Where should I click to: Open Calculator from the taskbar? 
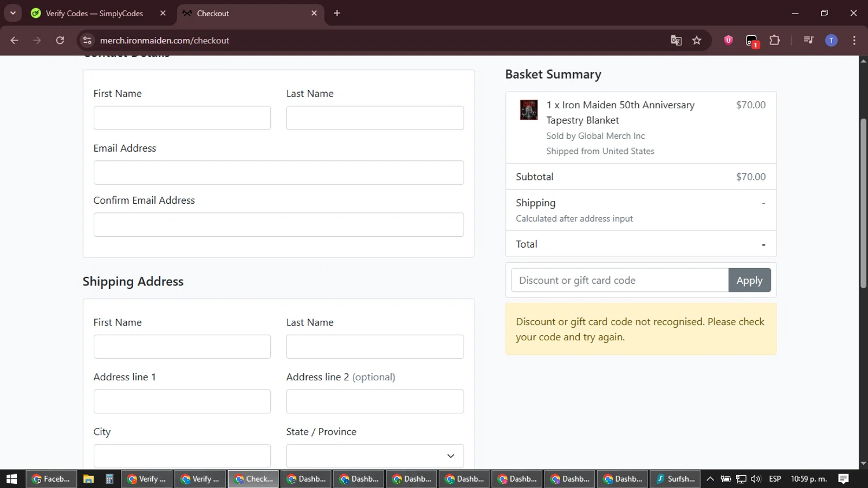tap(109, 479)
